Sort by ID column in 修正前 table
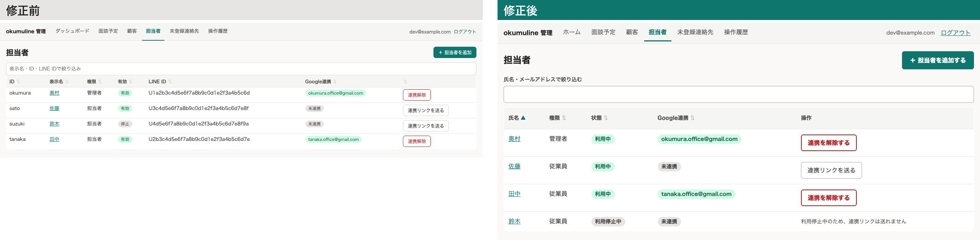980x240 pixels. (x=14, y=82)
